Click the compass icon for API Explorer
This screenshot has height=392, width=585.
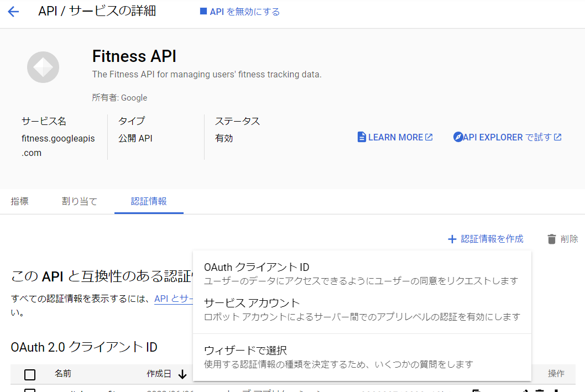point(457,137)
